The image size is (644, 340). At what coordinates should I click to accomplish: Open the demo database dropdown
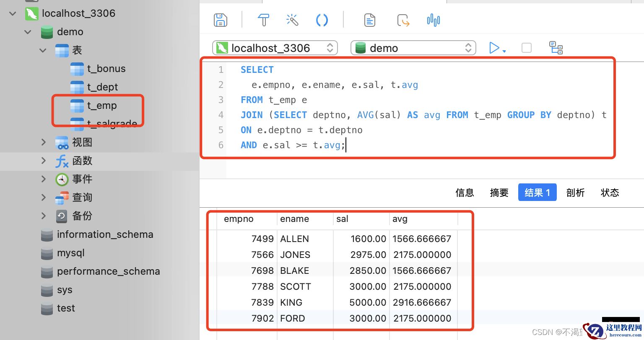coord(413,48)
